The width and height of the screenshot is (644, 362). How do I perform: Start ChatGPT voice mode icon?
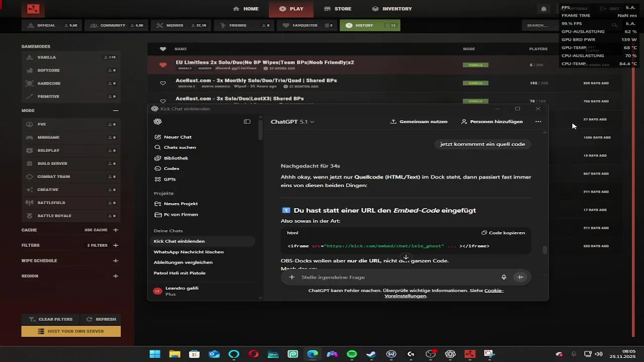[x=520, y=277]
